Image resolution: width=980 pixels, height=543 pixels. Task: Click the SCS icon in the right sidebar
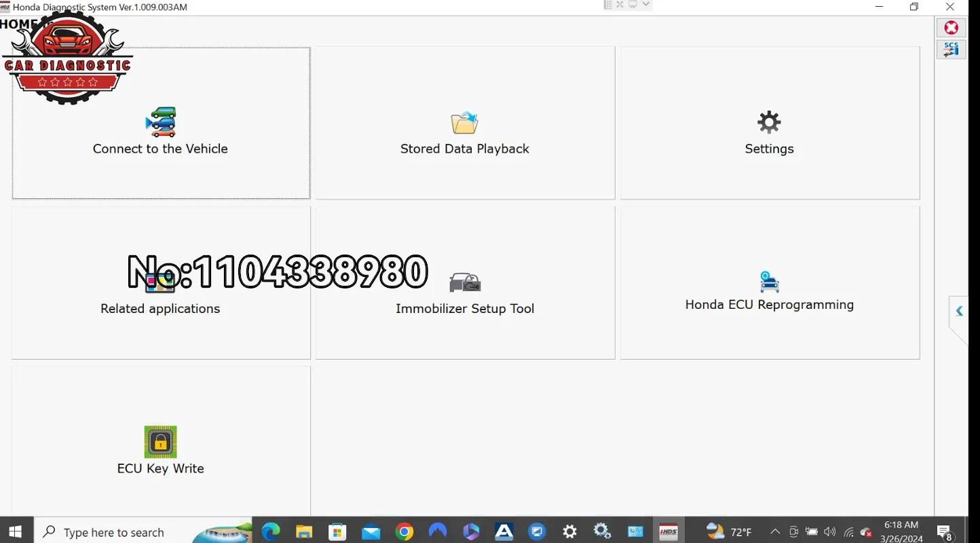pos(951,50)
